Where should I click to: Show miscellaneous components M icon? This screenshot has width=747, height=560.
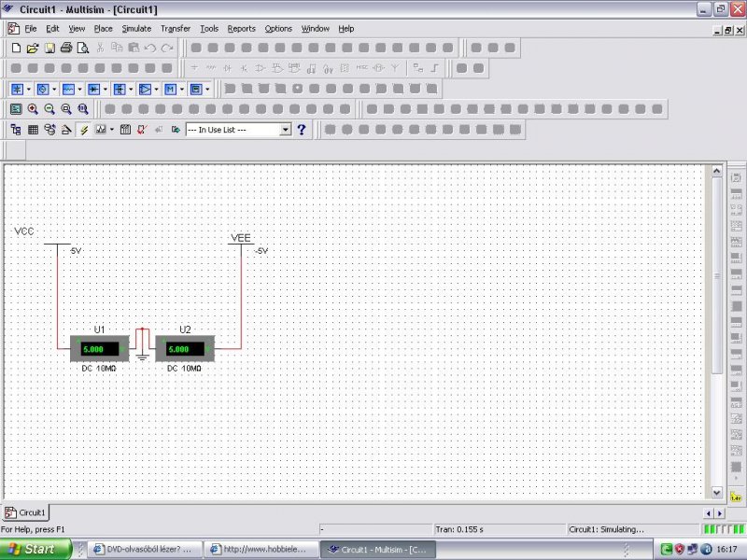pyautogui.click(x=170, y=89)
